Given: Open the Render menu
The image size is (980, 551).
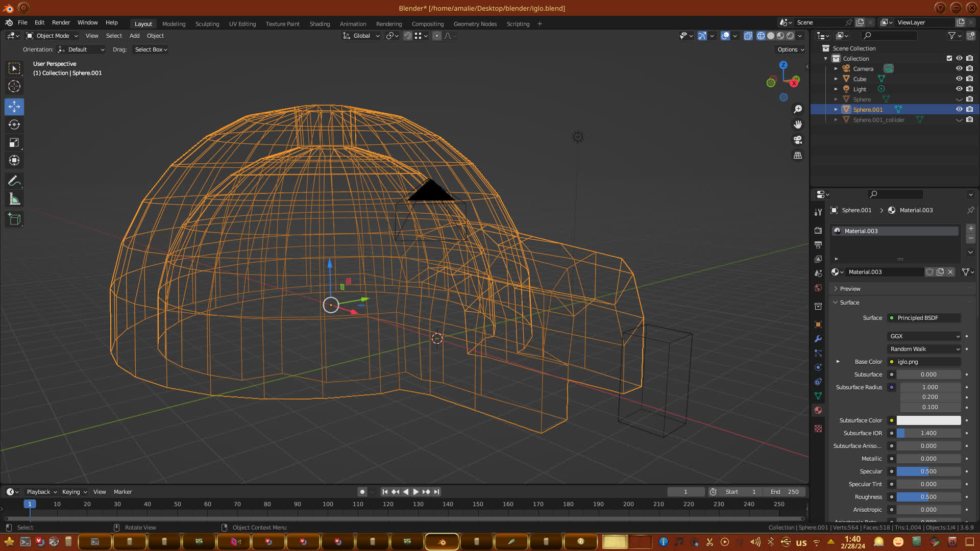Looking at the screenshot, I should [61, 22].
